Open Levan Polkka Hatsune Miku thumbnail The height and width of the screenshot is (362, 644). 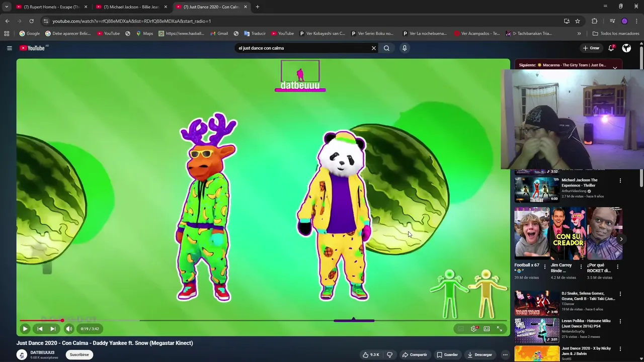[x=536, y=330]
